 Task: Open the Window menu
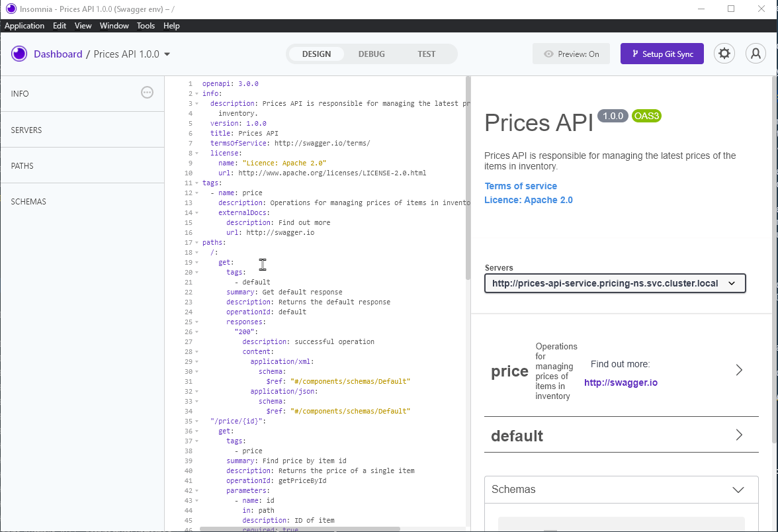[114, 26]
